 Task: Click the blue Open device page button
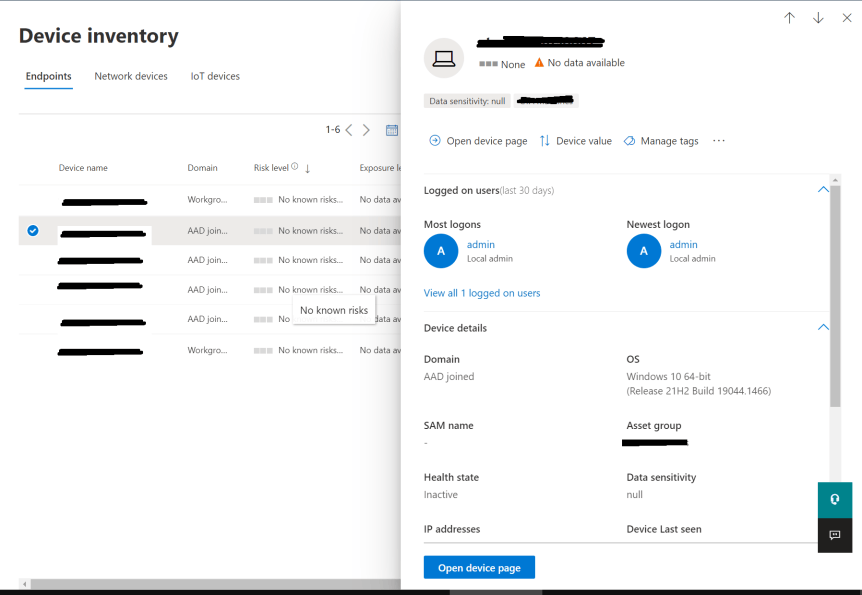tap(479, 568)
